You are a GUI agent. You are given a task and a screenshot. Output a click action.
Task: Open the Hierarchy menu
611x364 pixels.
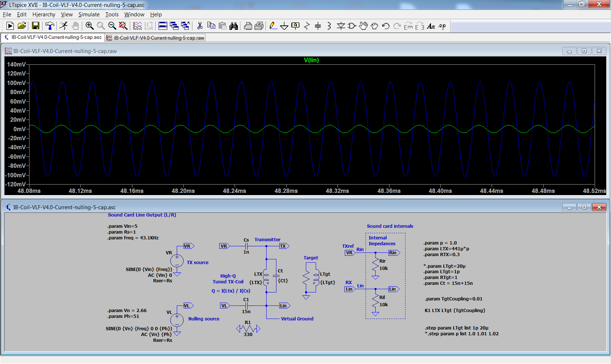(44, 15)
